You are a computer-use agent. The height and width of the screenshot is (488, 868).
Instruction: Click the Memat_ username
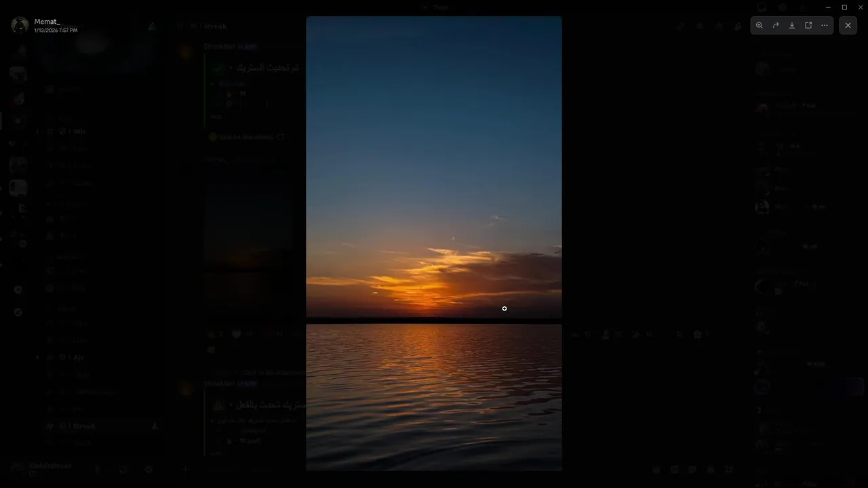pyautogui.click(x=47, y=22)
